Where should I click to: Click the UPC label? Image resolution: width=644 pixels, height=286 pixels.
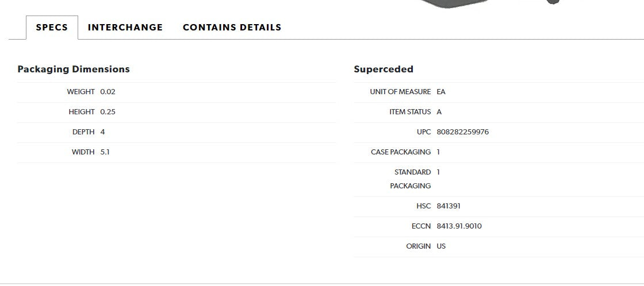[x=424, y=132]
